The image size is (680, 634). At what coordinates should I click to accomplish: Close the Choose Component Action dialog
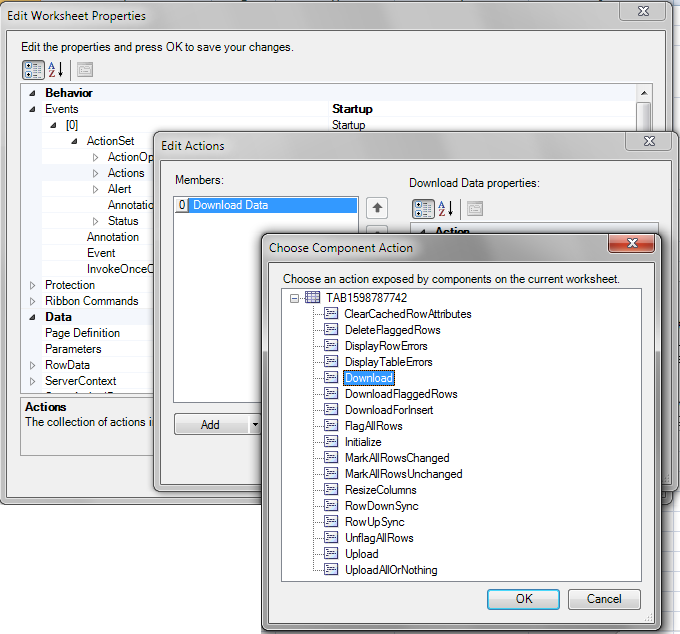pyautogui.click(x=632, y=243)
